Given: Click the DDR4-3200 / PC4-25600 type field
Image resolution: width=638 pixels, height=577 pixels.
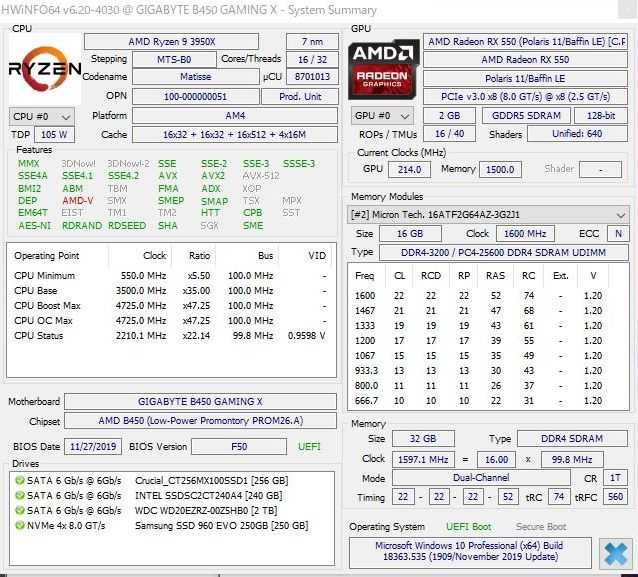Looking at the screenshot, I should (503, 252).
